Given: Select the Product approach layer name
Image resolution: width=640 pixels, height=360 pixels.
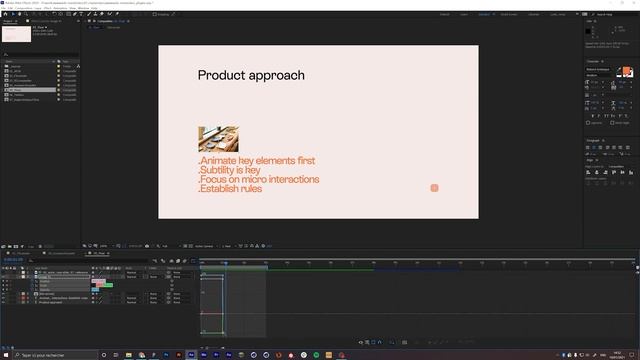Looking at the screenshot, I should click(x=51, y=302).
